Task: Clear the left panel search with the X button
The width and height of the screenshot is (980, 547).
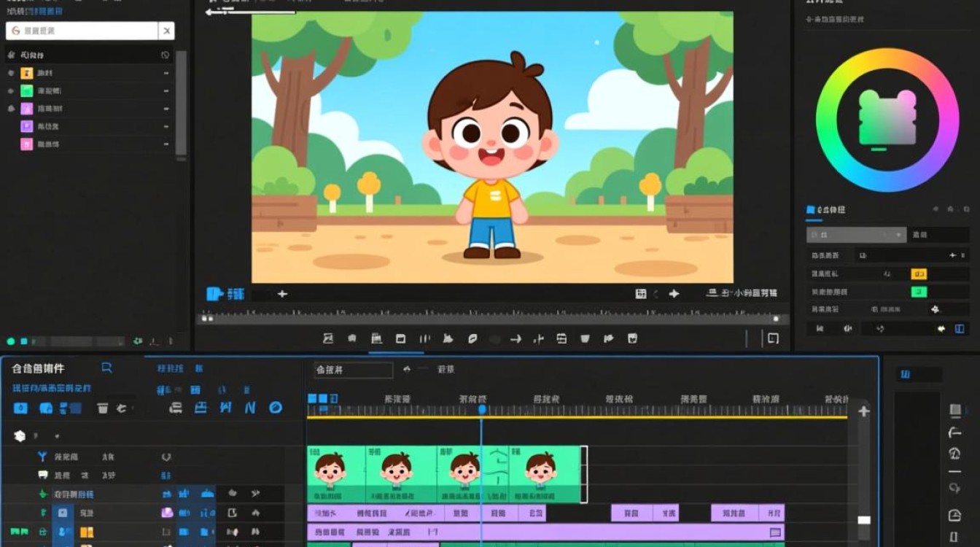Action: (167, 31)
